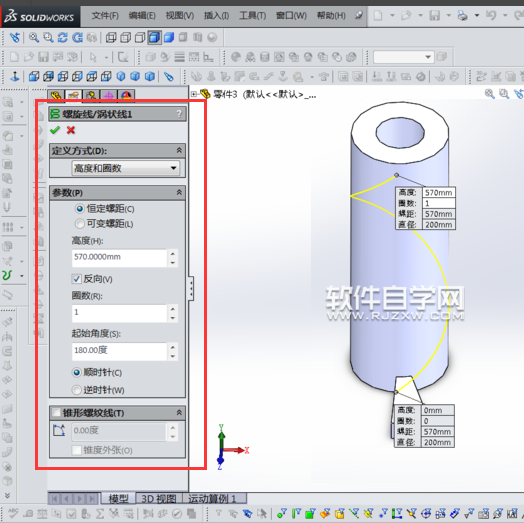Click the Curves tool icon in sidebar
The height and width of the screenshot is (523, 524).
(x=7, y=275)
